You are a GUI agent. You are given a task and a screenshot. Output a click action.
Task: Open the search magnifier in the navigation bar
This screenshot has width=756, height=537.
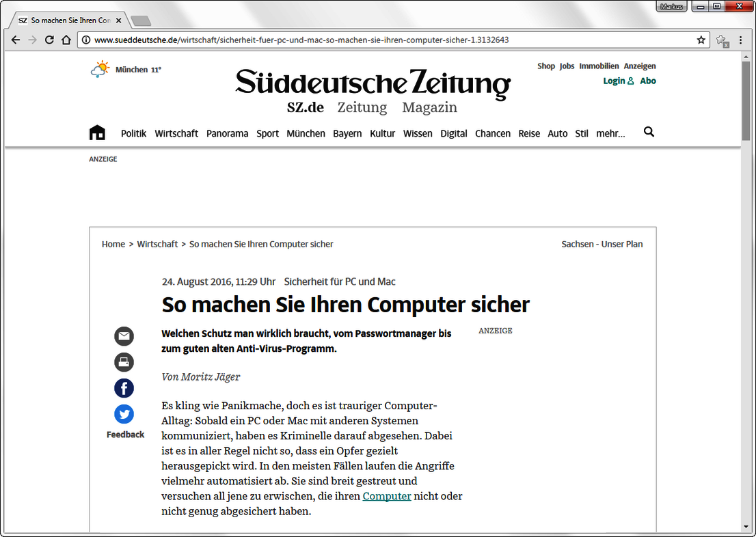[648, 133]
